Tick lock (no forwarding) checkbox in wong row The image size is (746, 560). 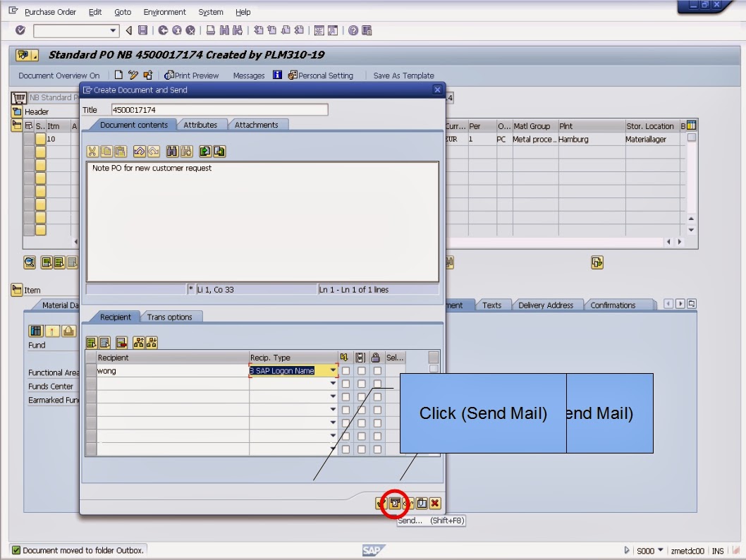pos(377,371)
